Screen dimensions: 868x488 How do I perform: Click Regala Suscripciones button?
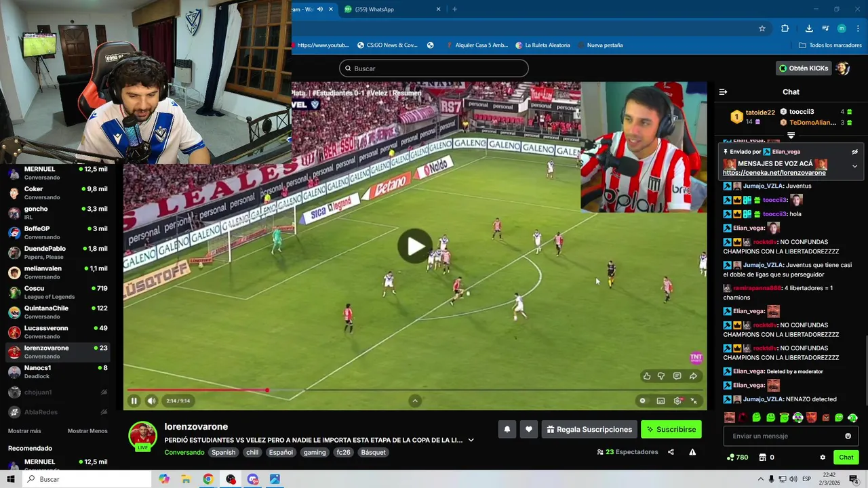coord(589,429)
